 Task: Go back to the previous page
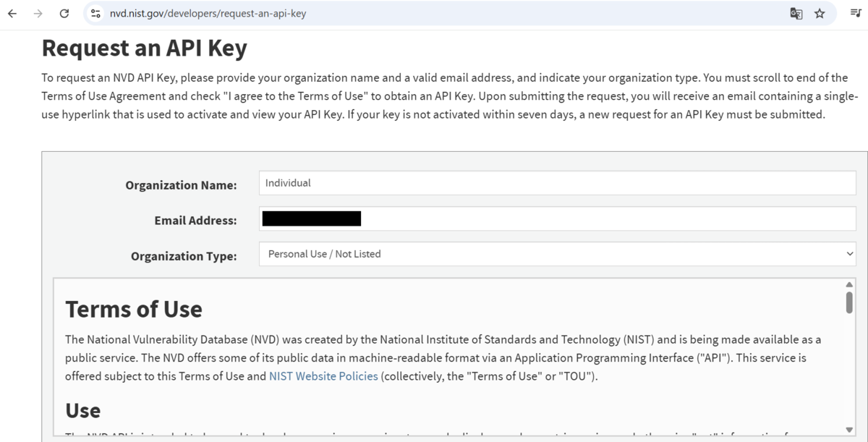pos(12,14)
